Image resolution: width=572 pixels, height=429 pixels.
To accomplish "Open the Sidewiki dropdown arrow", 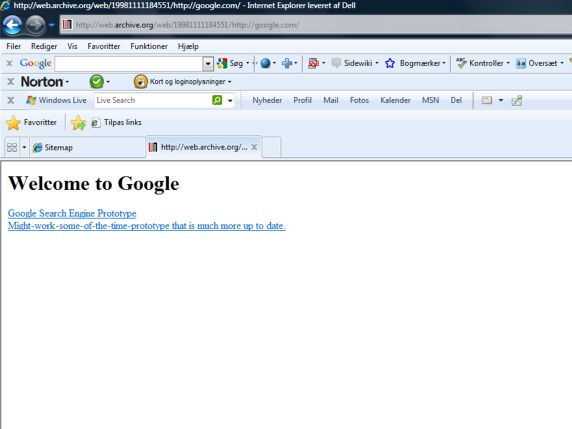I will pyautogui.click(x=377, y=63).
